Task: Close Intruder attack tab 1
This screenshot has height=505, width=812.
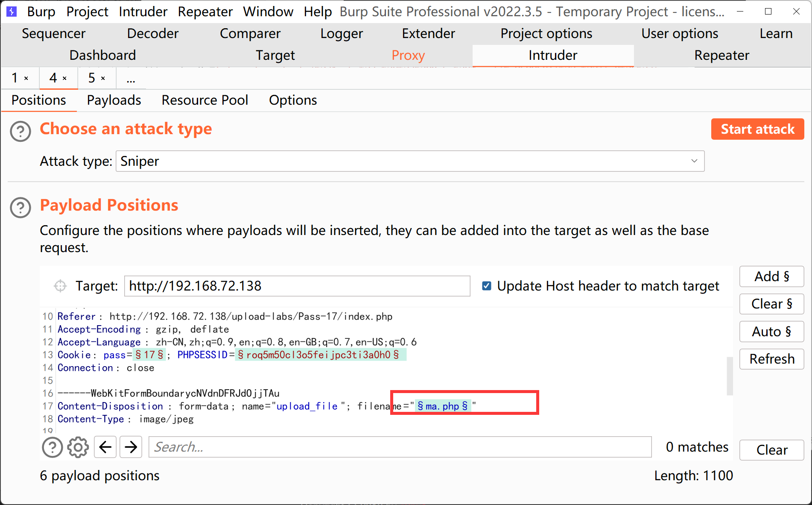Action: click(x=26, y=78)
